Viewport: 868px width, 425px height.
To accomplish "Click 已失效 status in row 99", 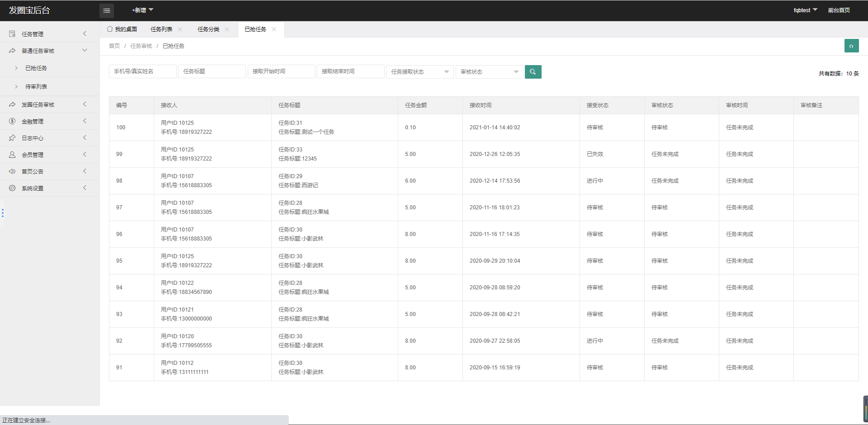I will [x=595, y=154].
